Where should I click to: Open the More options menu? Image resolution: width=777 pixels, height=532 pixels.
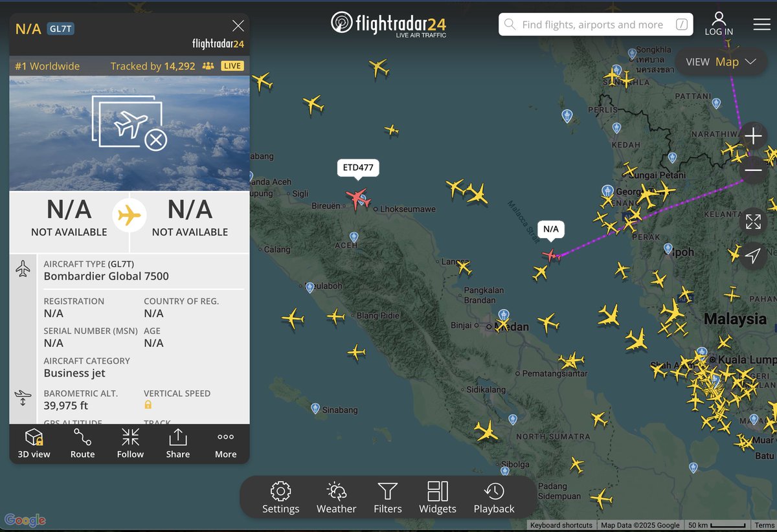pyautogui.click(x=225, y=443)
